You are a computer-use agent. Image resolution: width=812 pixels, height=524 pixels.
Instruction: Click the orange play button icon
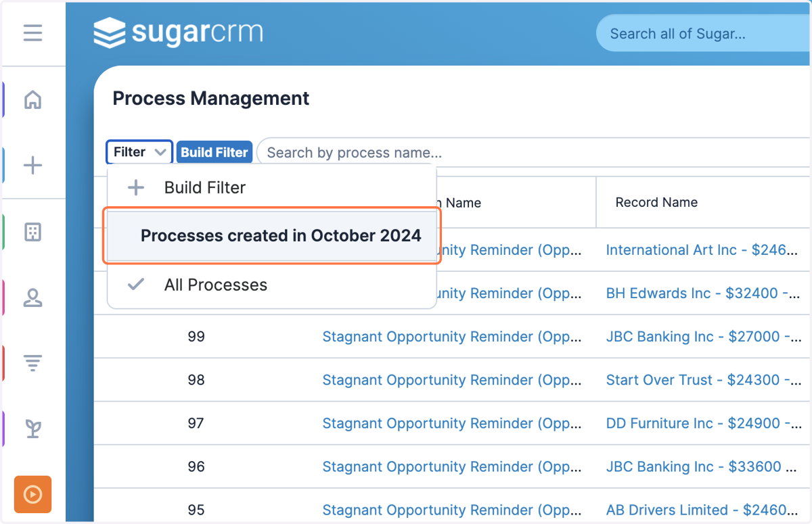pos(32,495)
